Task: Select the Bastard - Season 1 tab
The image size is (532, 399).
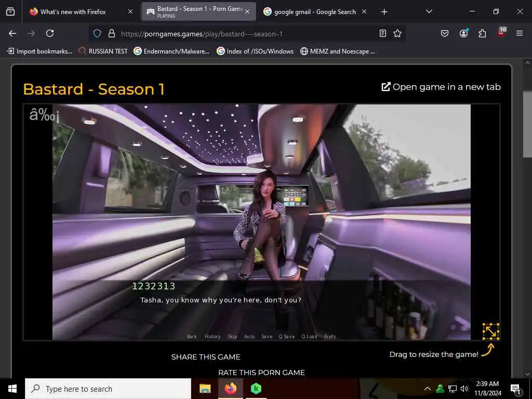Action: pos(198,12)
